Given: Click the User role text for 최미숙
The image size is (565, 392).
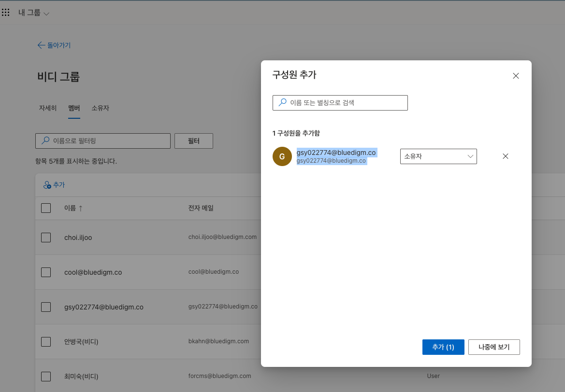Looking at the screenshot, I should tap(433, 376).
